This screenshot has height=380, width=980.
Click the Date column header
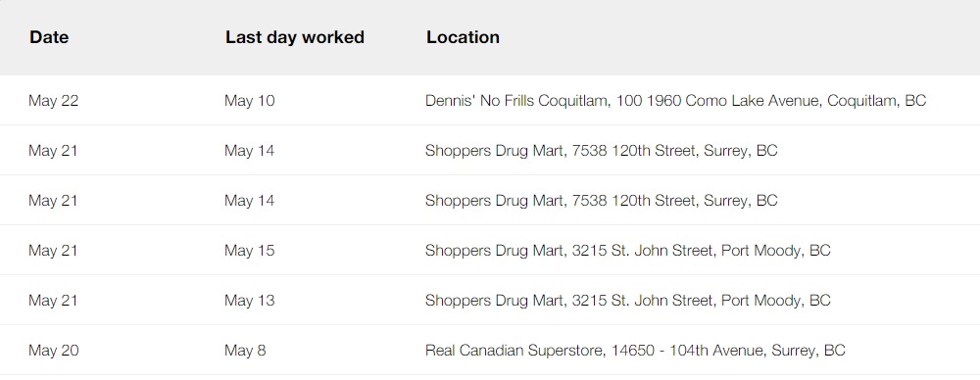49,37
